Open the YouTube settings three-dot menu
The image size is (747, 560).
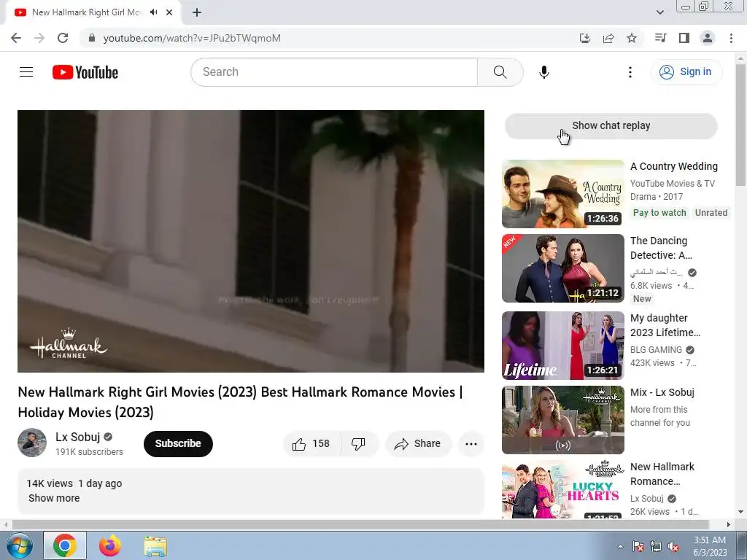[630, 72]
